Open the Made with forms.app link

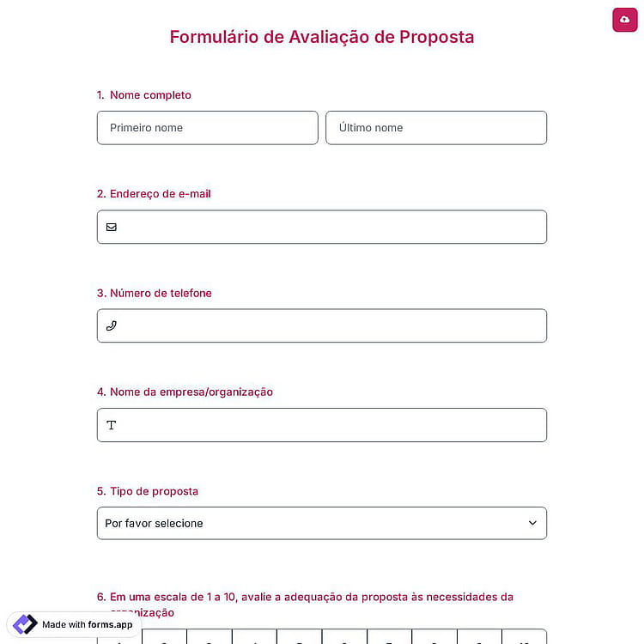74,624
